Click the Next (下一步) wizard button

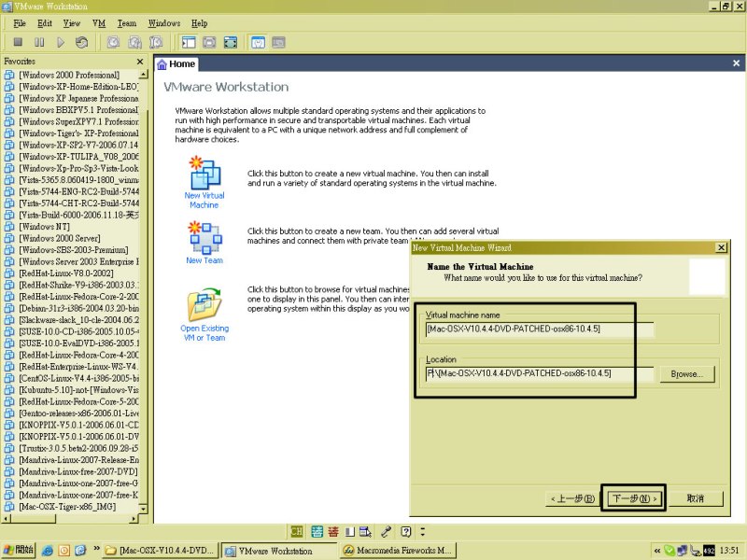(x=634, y=498)
